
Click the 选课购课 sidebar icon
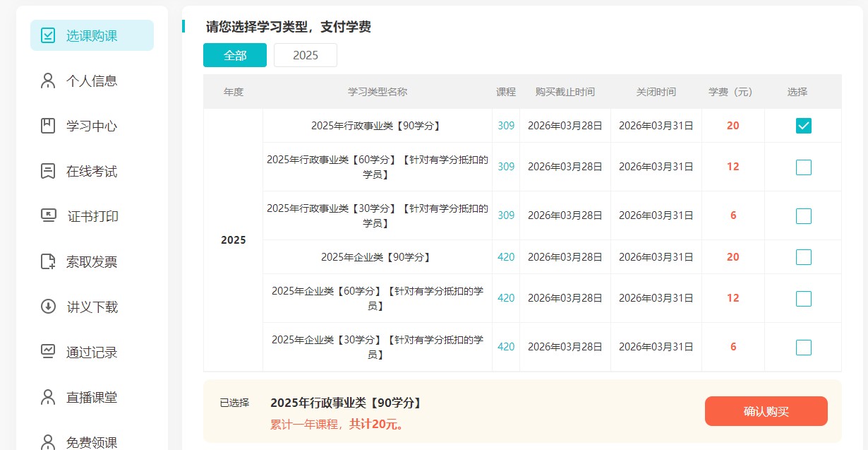tap(48, 35)
